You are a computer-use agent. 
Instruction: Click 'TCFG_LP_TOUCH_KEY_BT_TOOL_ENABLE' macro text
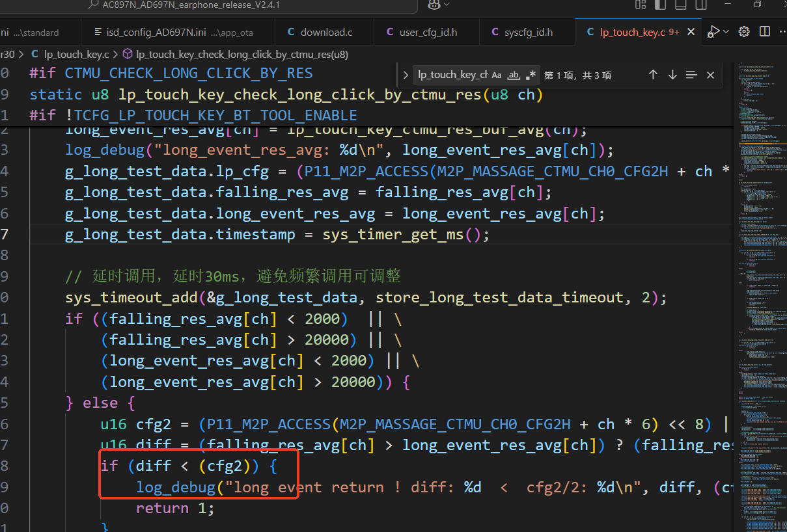coord(215,116)
